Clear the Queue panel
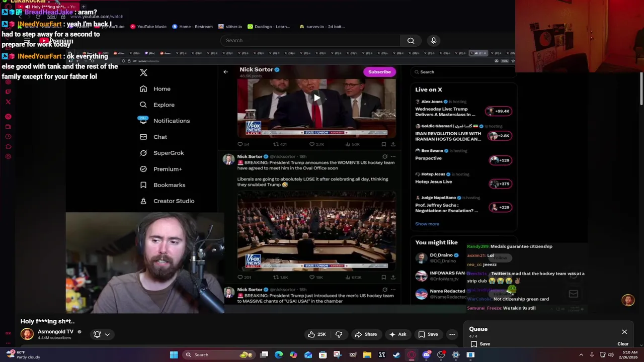 pyautogui.click(x=623, y=344)
